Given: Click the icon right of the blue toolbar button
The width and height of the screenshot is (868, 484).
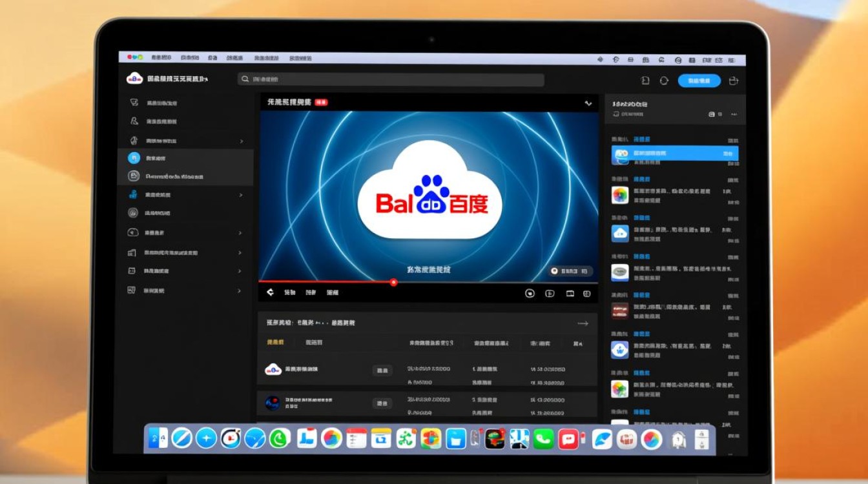Looking at the screenshot, I should pyautogui.click(x=733, y=81).
